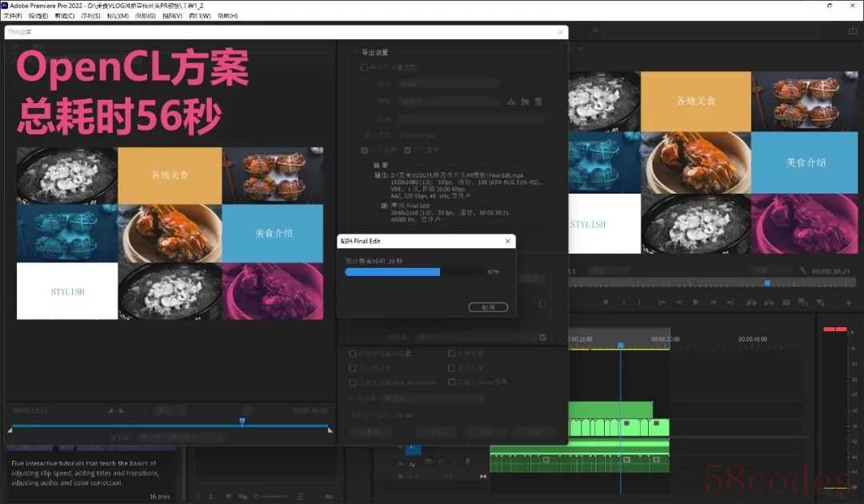The height and width of the screenshot is (504, 864).
Task: Open the 序列(S) menu
Action: [x=90, y=16]
